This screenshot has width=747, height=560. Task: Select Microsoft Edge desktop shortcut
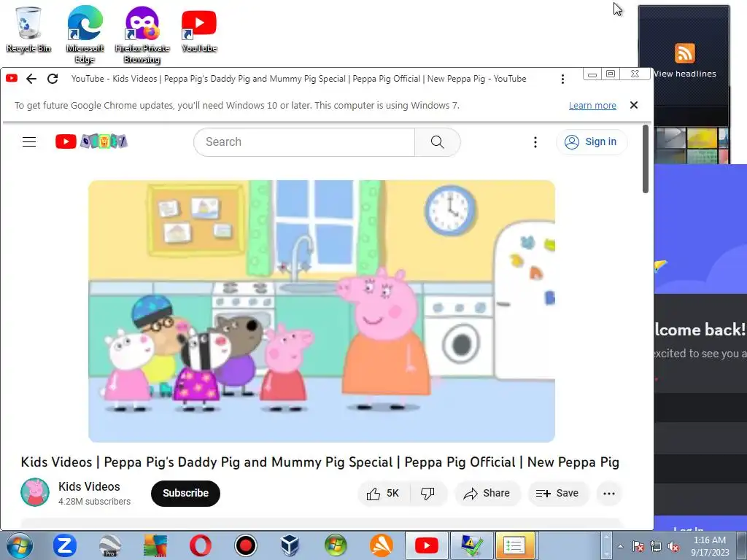pos(85,34)
